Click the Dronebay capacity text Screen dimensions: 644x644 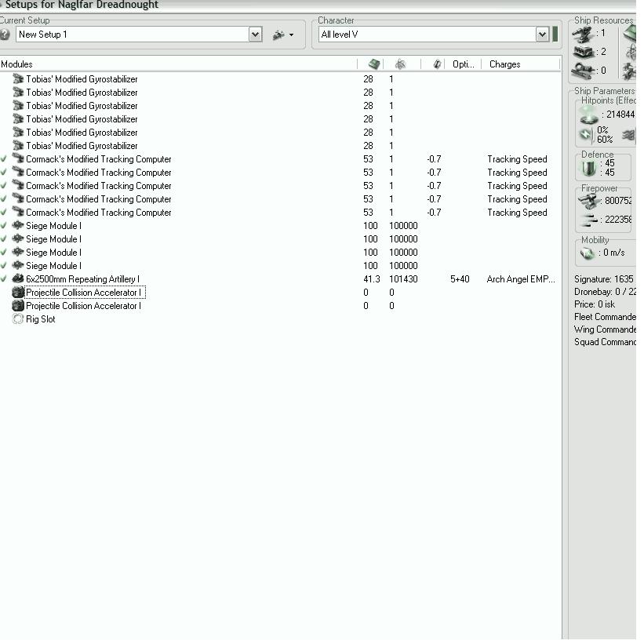pos(605,292)
